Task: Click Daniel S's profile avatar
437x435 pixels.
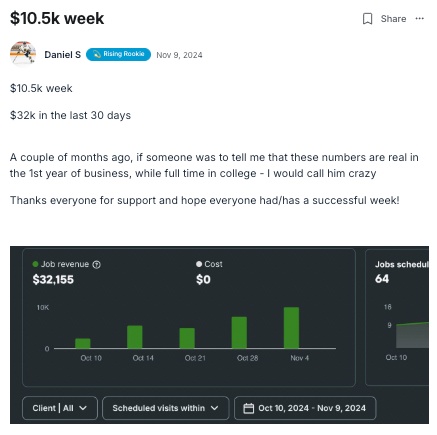Action: [23, 54]
